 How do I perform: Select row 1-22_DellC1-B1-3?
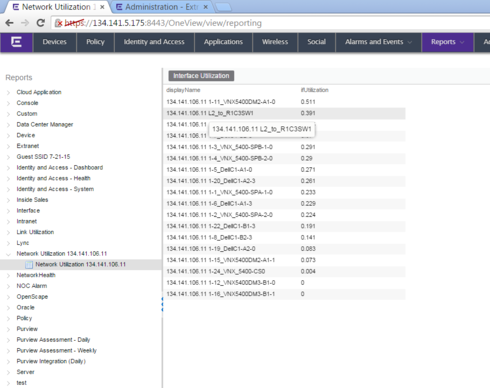point(285,226)
